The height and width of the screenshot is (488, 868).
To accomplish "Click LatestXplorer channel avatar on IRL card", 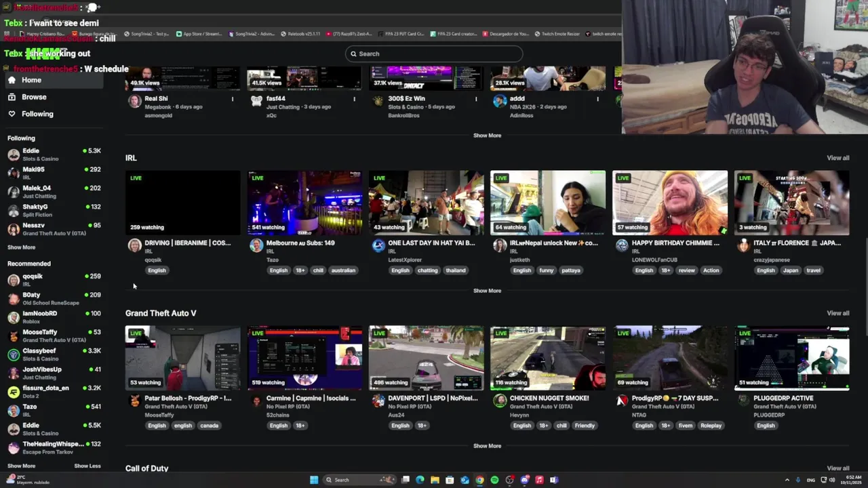I will coord(378,245).
